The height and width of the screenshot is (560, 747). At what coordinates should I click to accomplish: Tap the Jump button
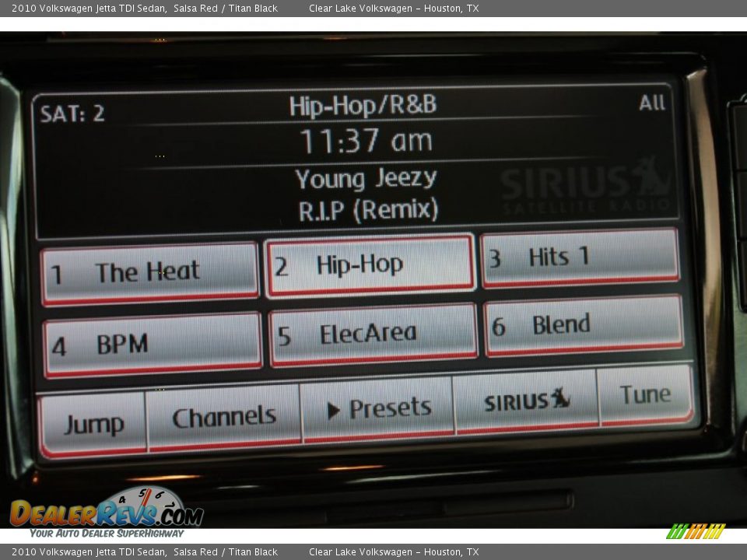tap(93, 424)
